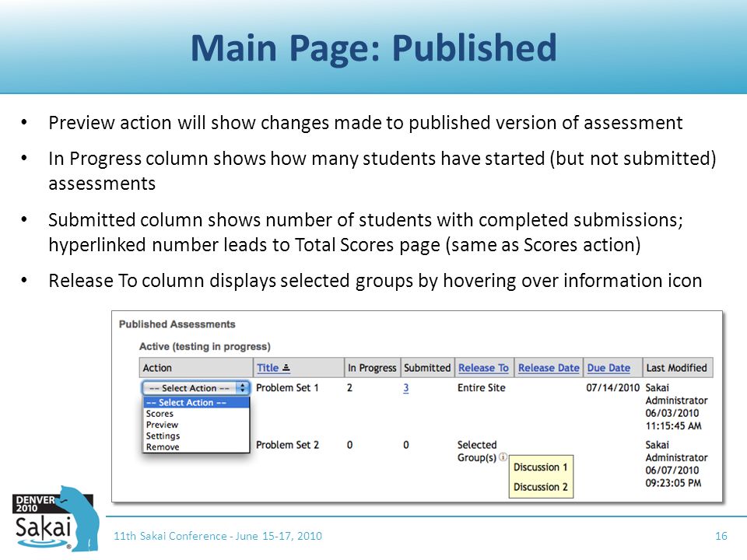Screen dimensions: 747x560
Task: Sort by the Title column link
Action: 268,368
